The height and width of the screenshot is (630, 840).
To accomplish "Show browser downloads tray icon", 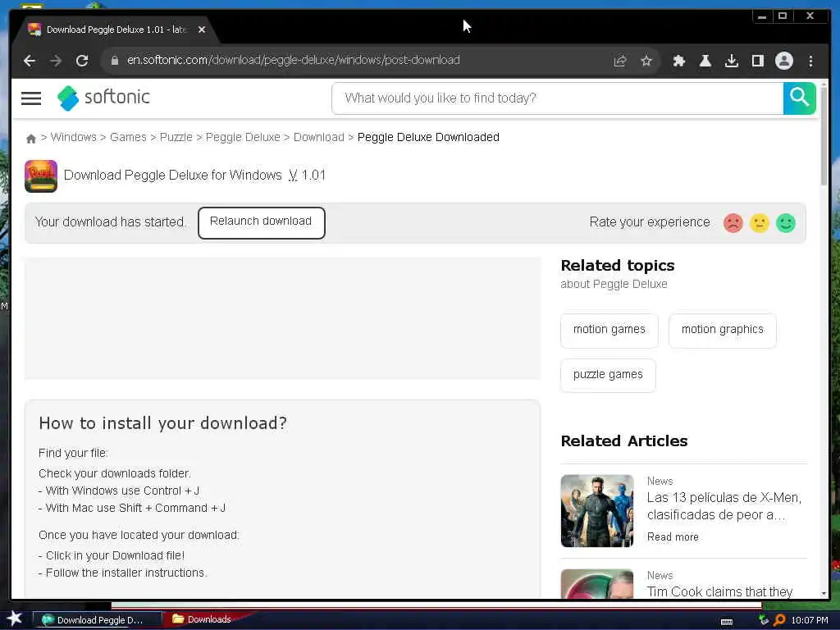I will pyautogui.click(x=731, y=61).
